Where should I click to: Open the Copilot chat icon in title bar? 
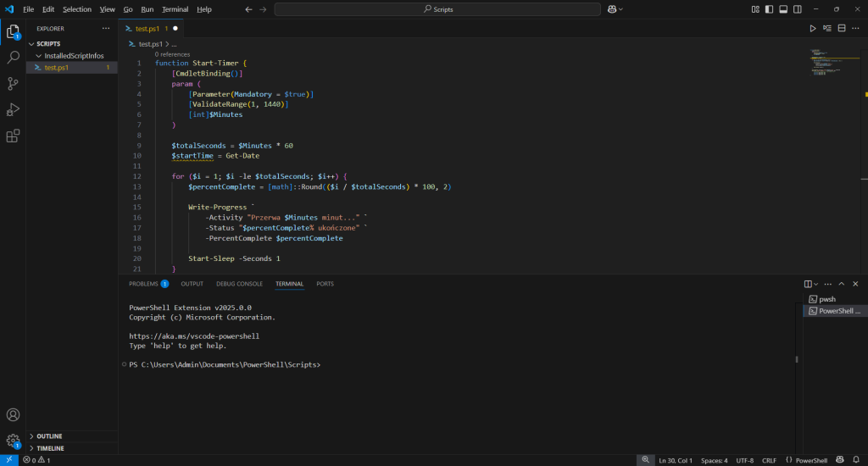pyautogui.click(x=612, y=9)
